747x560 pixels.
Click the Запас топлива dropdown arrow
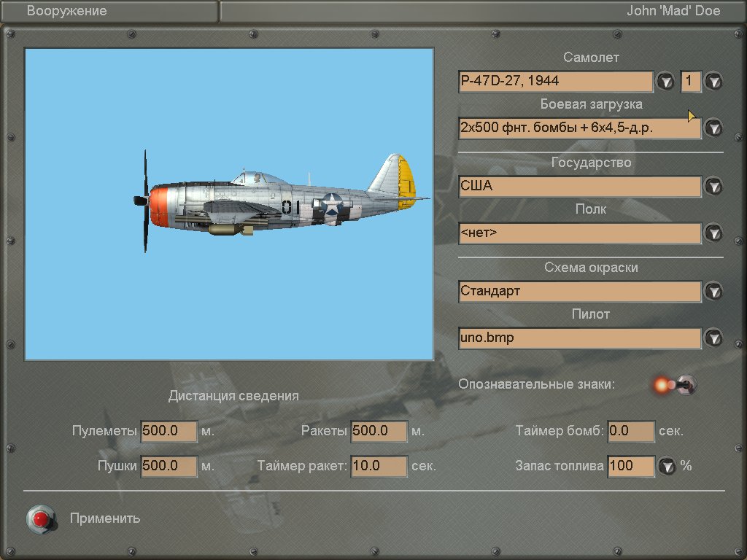(667, 466)
